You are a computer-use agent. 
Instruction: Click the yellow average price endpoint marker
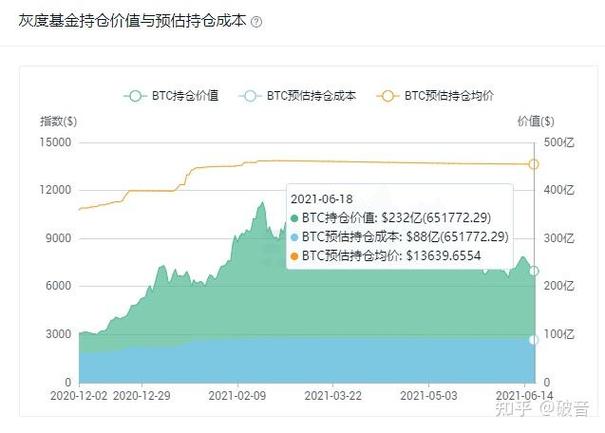[534, 164]
